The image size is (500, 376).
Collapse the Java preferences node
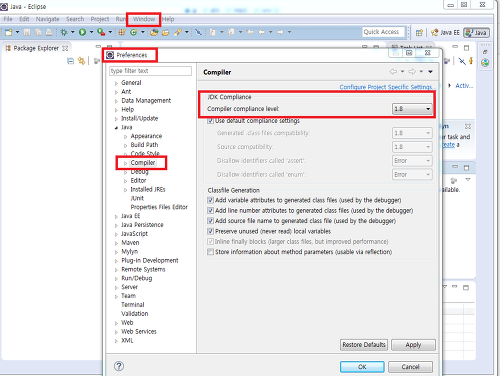[x=116, y=128]
